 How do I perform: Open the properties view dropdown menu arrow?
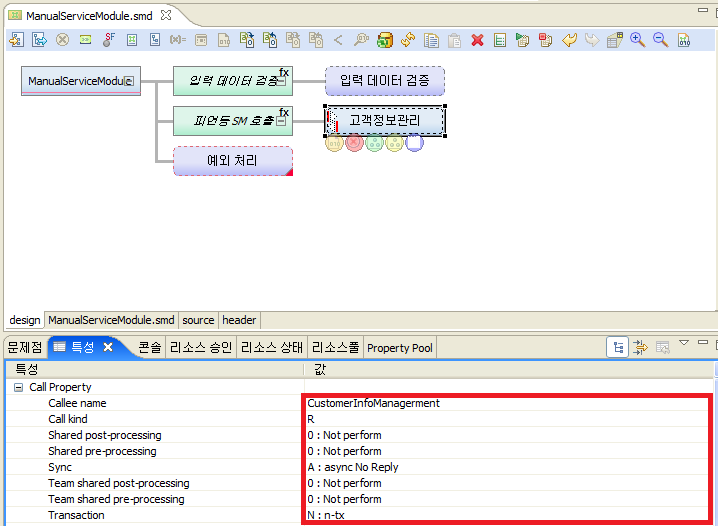pyautogui.click(x=684, y=342)
